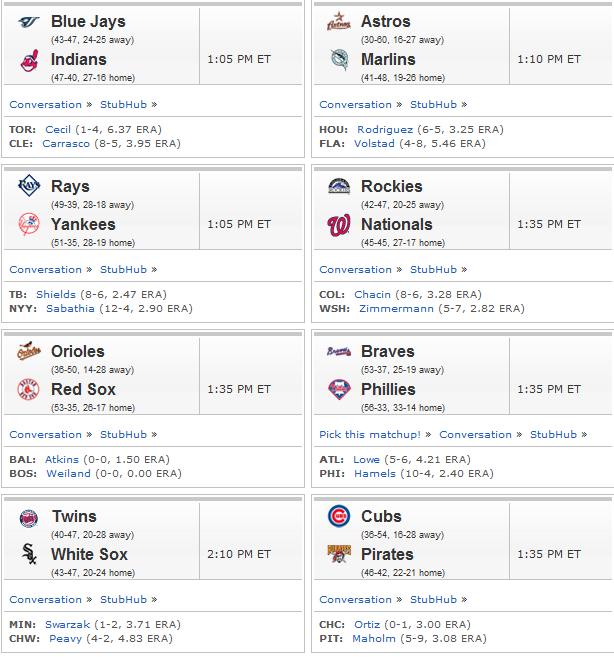Image resolution: width=614 pixels, height=657 pixels.
Task: Open StubHub link for Twins vs White Sox
Action: coord(123,600)
